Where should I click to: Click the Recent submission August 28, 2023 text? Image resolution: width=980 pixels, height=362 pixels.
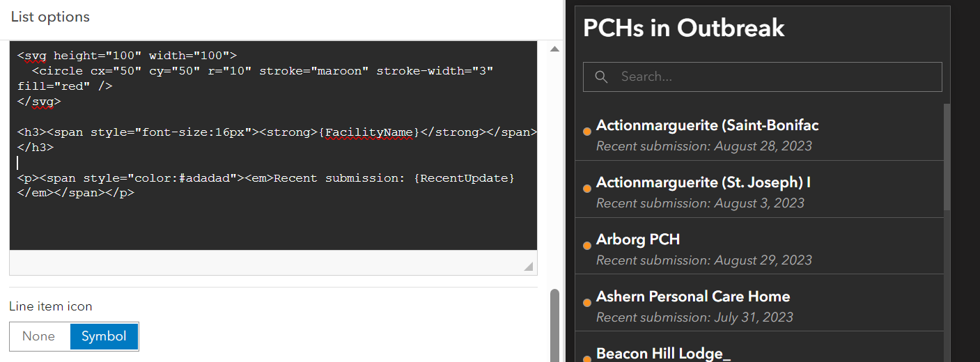(x=703, y=146)
